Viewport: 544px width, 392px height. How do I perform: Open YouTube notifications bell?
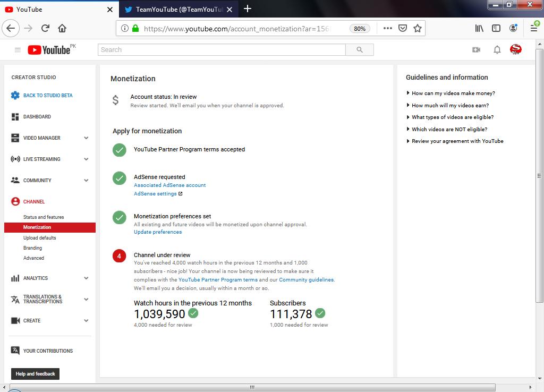[x=497, y=49]
